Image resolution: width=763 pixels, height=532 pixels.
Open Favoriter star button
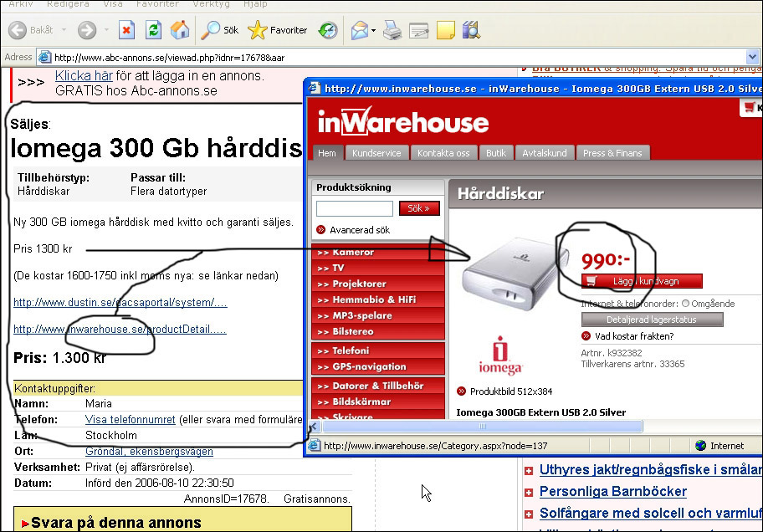point(278,30)
